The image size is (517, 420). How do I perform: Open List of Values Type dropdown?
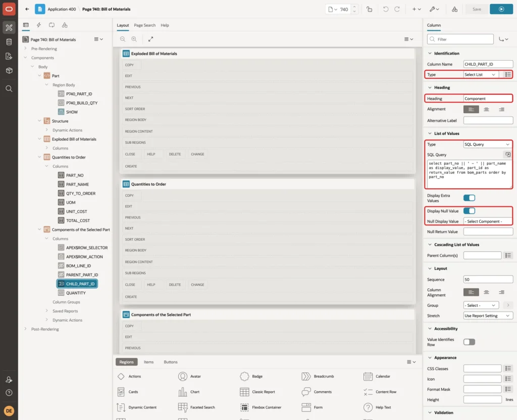(x=488, y=144)
